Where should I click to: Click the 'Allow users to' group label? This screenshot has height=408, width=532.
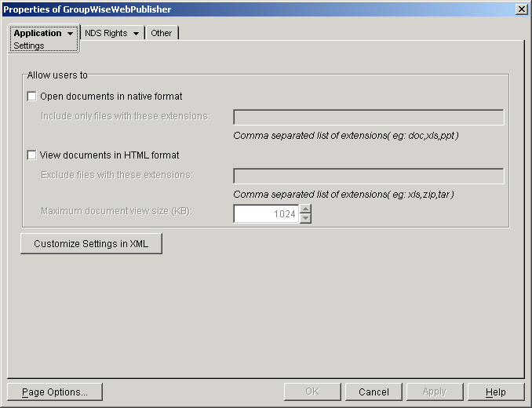57,75
